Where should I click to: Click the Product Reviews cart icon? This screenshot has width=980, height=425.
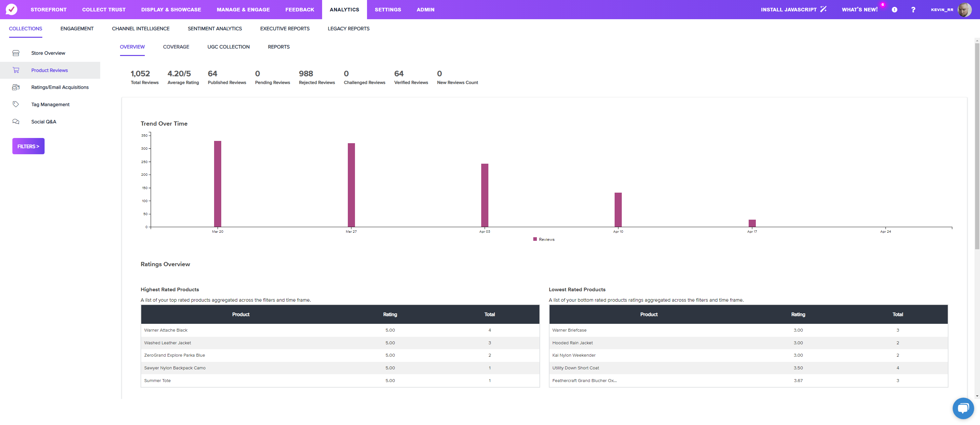click(x=16, y=70)
